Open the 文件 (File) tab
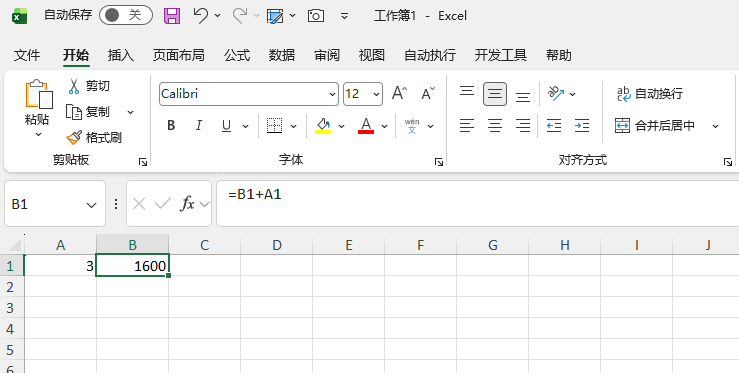The image size is (739, 373). coord(27,55)
